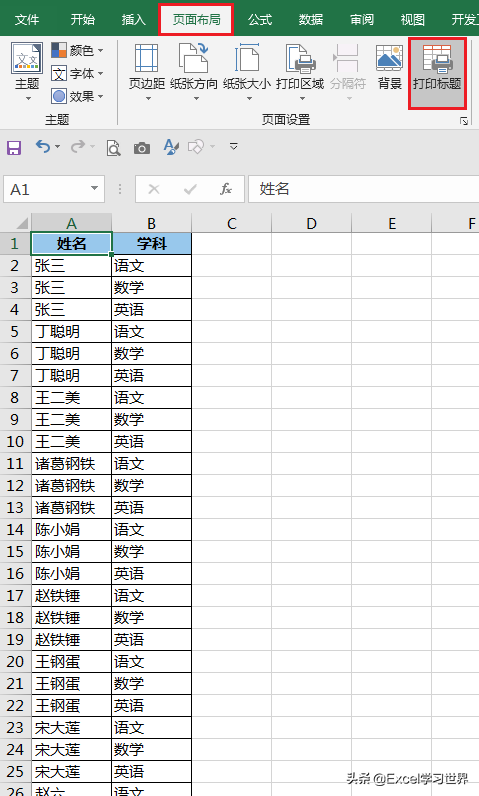This screenshot has height=796, width=479.
Task: Select column A header
Action: tap(72, 223)
